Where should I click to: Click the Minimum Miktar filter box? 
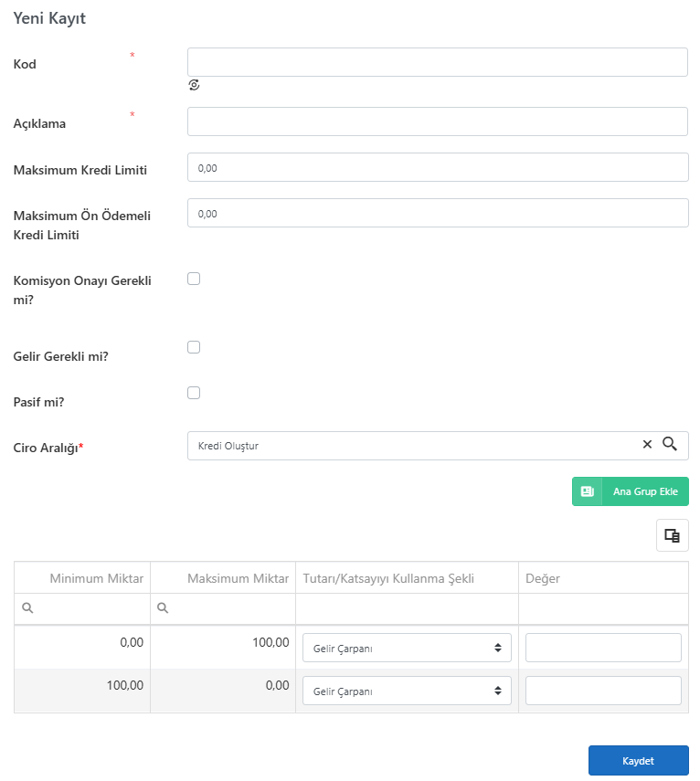tap(82, 608)
